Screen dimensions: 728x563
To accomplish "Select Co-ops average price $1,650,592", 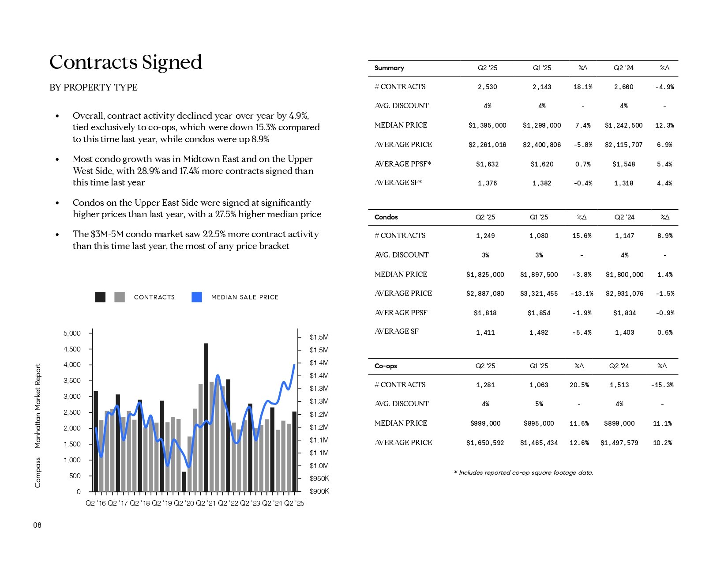I will (x=485, y=443).
